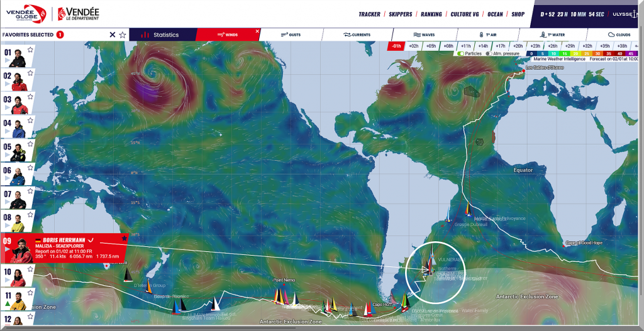Unfavorite Boris Herrmann via the blue star
The width and height of the screenshot is (644, 331).
(125, 238)
